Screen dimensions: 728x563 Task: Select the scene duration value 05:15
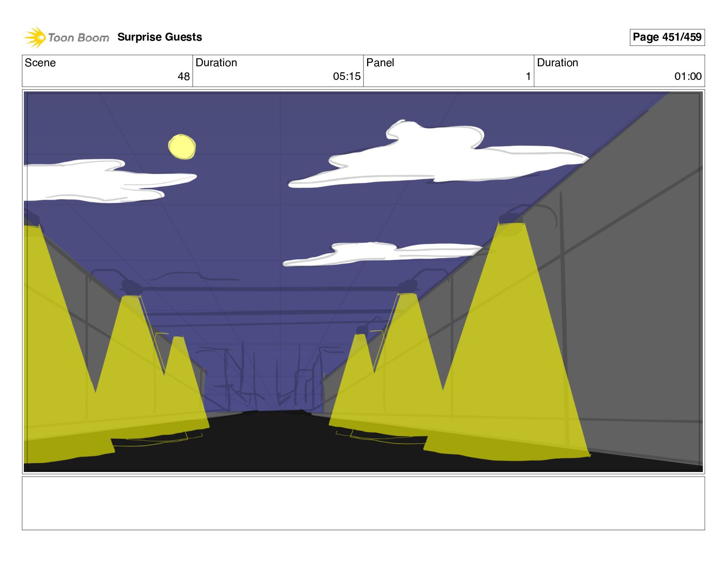click(x=347, y=76)
